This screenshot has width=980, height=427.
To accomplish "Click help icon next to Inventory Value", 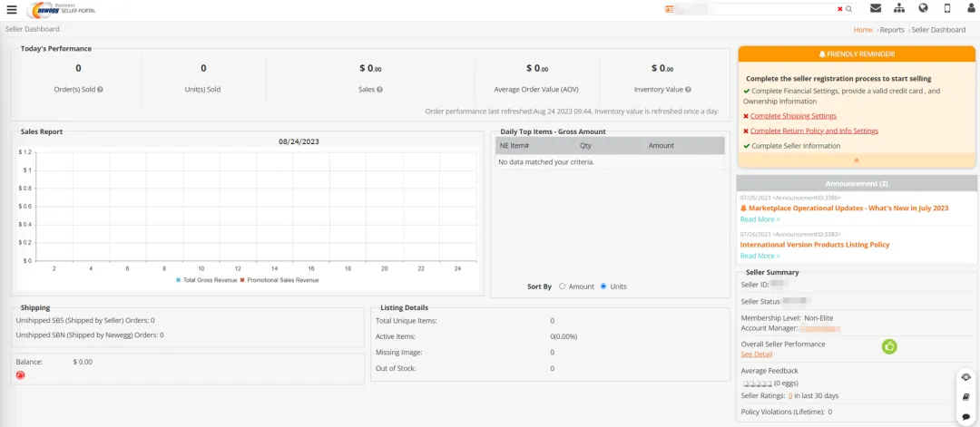I will coord(688,89).
